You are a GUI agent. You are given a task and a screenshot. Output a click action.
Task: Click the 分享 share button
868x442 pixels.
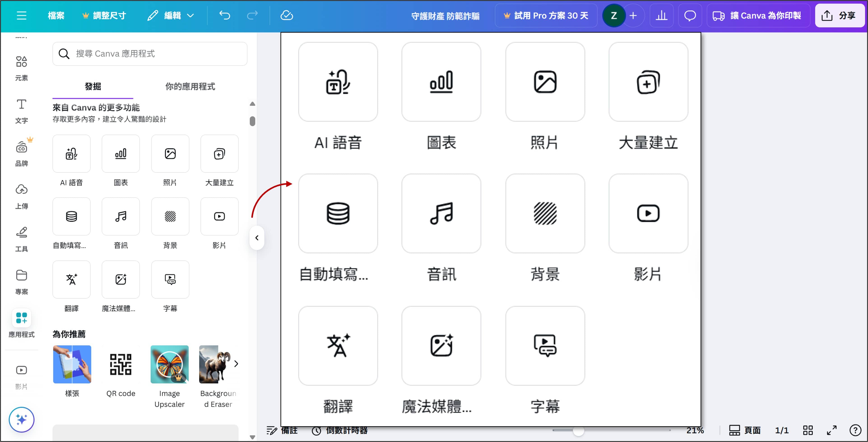pos(839,16)
